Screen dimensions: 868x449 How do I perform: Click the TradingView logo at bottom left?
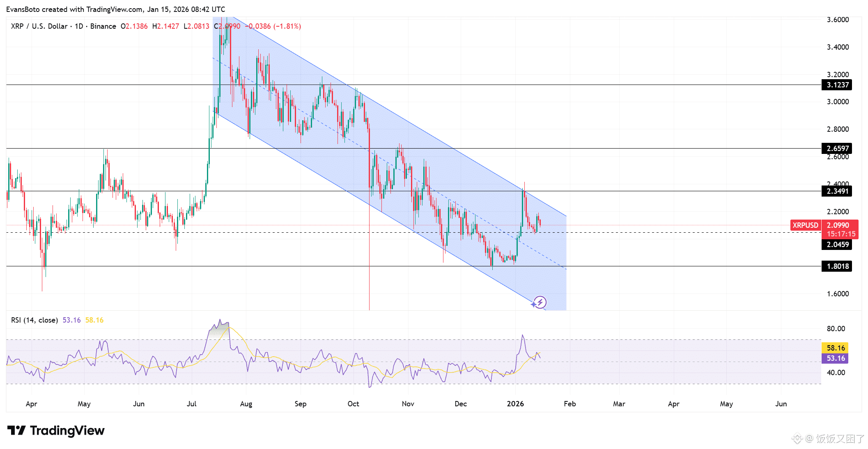coord(56,431)
